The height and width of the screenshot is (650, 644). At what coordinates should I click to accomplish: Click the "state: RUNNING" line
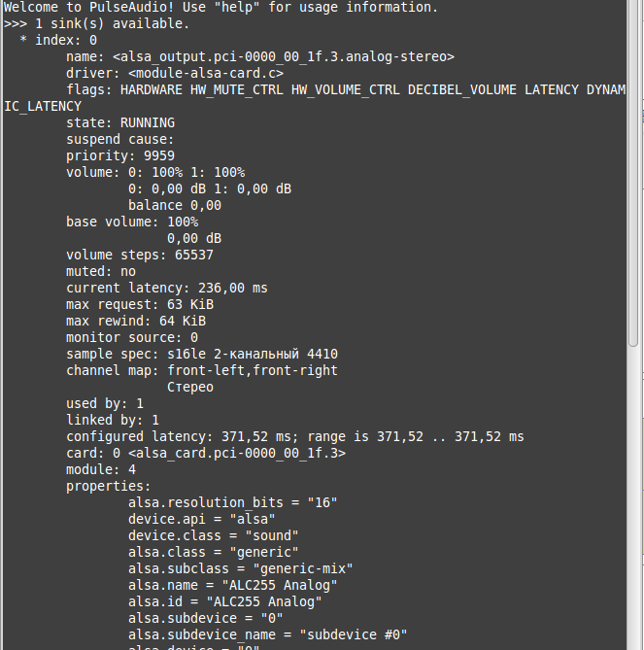[x=120, y=123]
